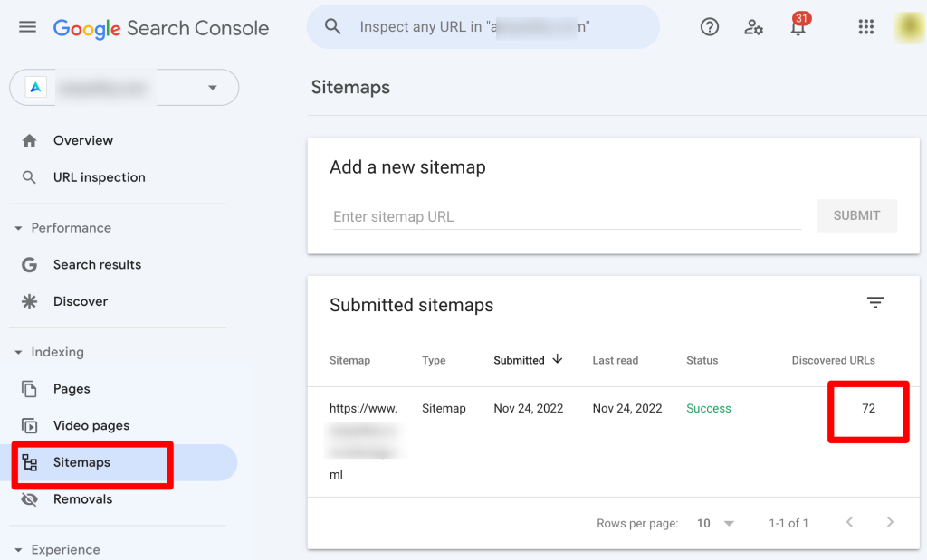
Task: Open the Google apps grid
Action: click(866, 26)
